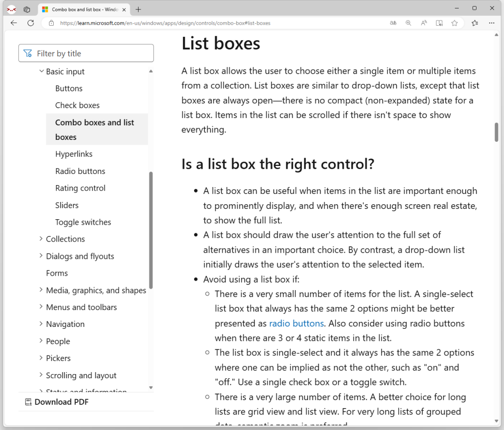Screen dimensions: 504x430
Task: Click the translate page icon
Action: pos(393,23)
